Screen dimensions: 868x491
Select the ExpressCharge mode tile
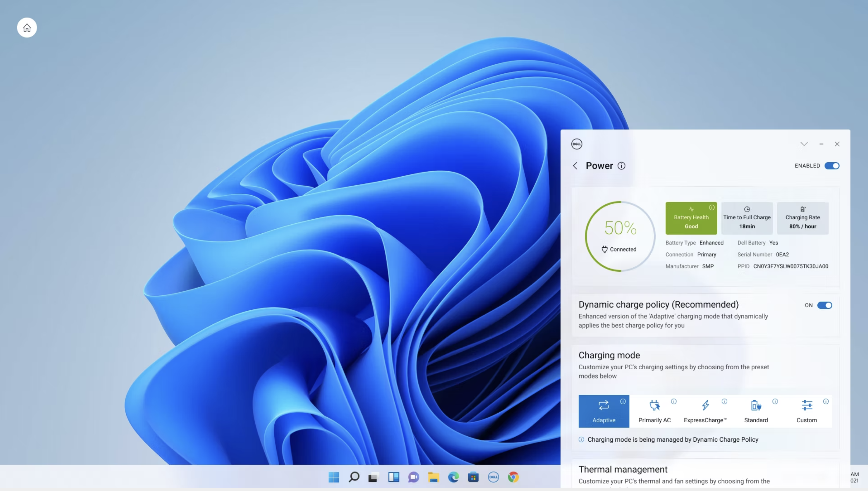(x=705, y=412)
